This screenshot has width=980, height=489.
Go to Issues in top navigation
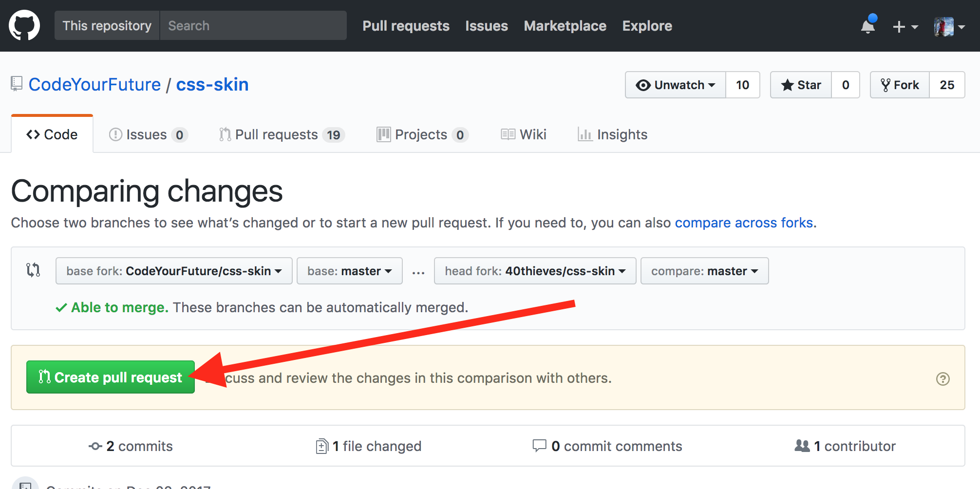point(486,26)
